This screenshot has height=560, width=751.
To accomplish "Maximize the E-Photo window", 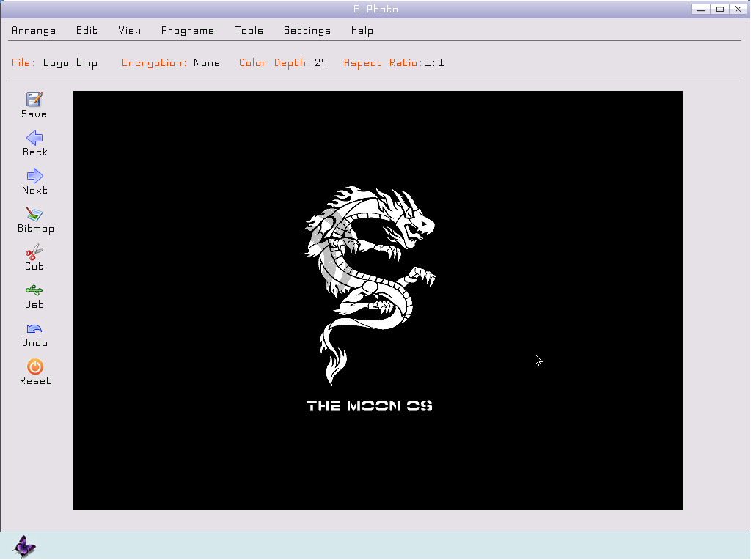I will [720, 9].
